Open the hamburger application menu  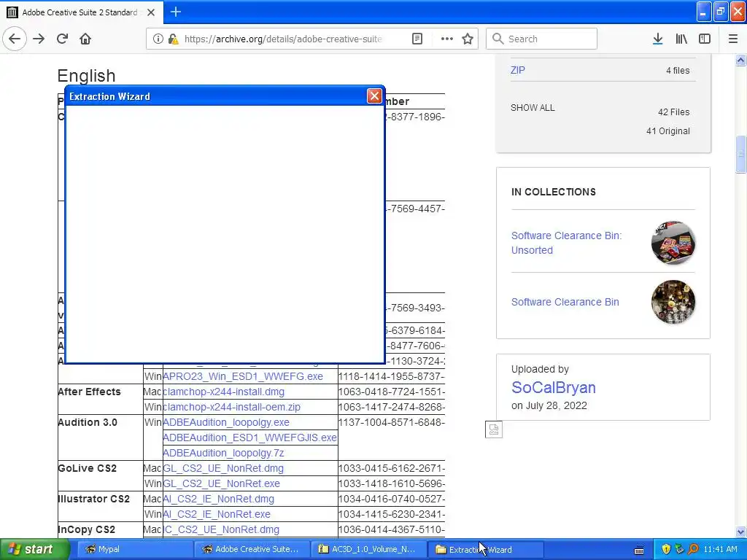[733, 39]
